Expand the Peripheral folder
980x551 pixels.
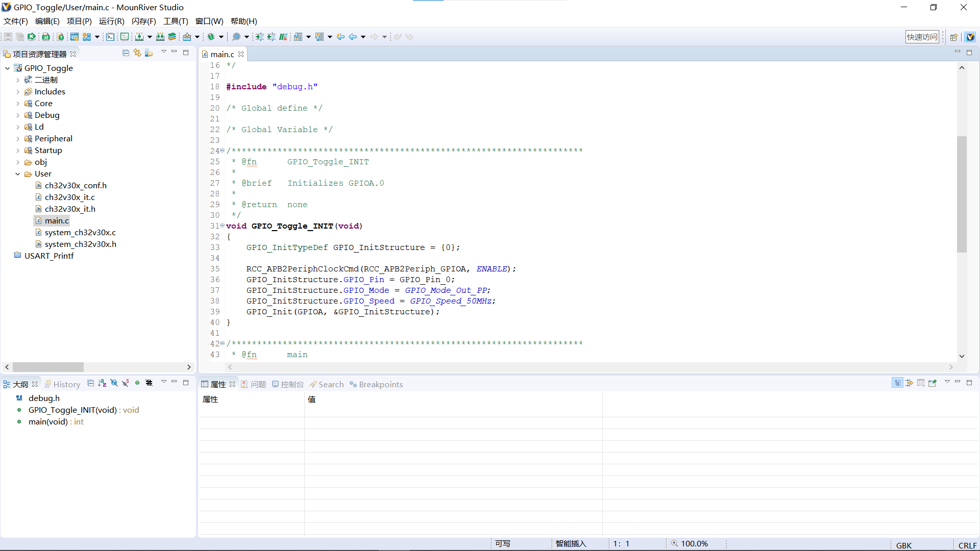(x=18, y=139)
